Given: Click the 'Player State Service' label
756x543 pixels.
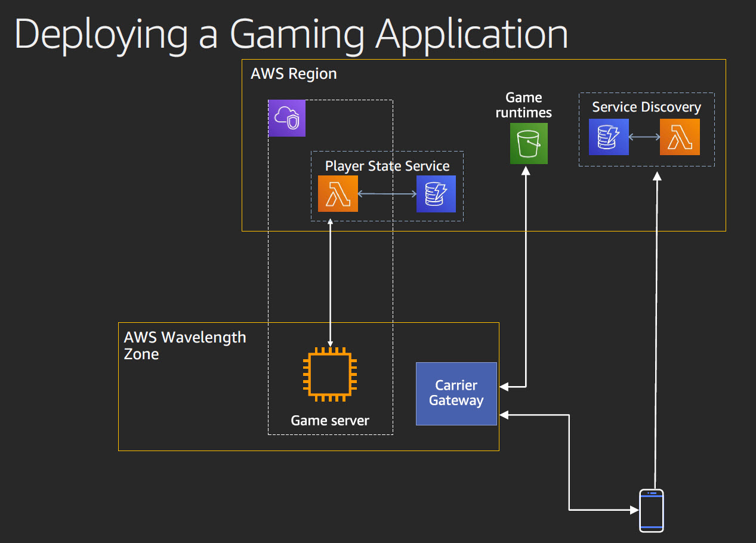Looking at the screenshot, I should (x=387, y=165).
